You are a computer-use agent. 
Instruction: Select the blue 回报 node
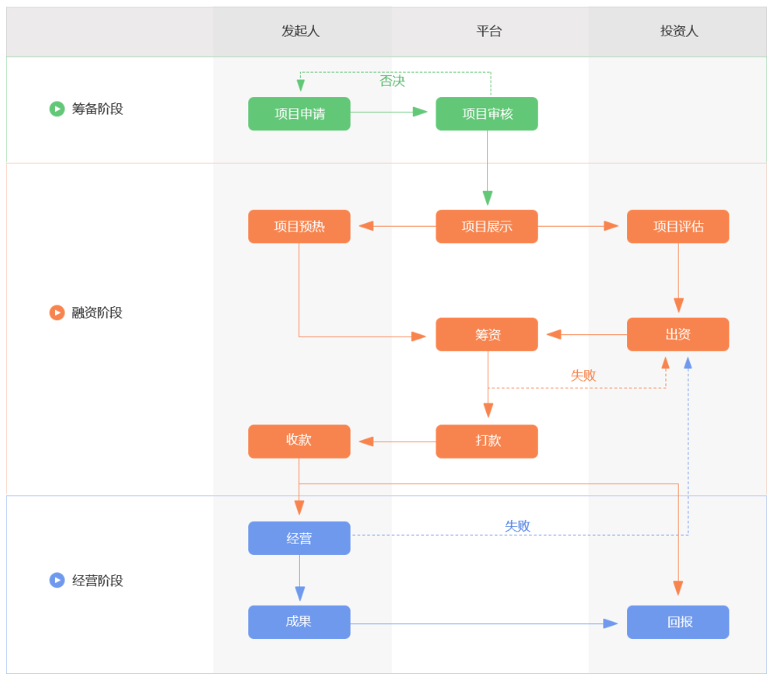point(678,622)
